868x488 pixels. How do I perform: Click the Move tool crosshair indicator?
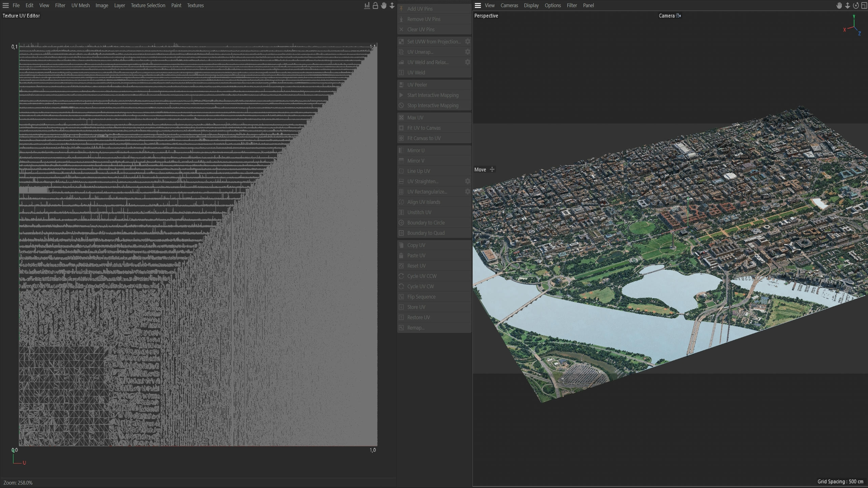492,169
